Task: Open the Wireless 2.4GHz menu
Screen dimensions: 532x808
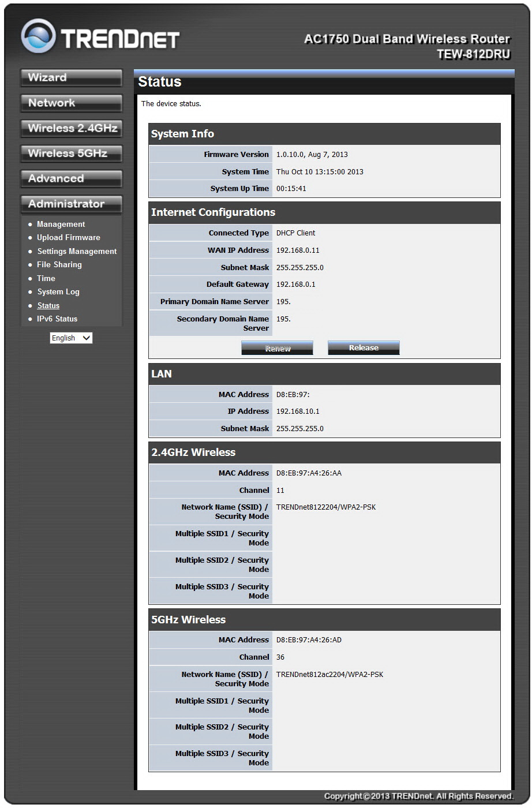Action: [71, 128]
